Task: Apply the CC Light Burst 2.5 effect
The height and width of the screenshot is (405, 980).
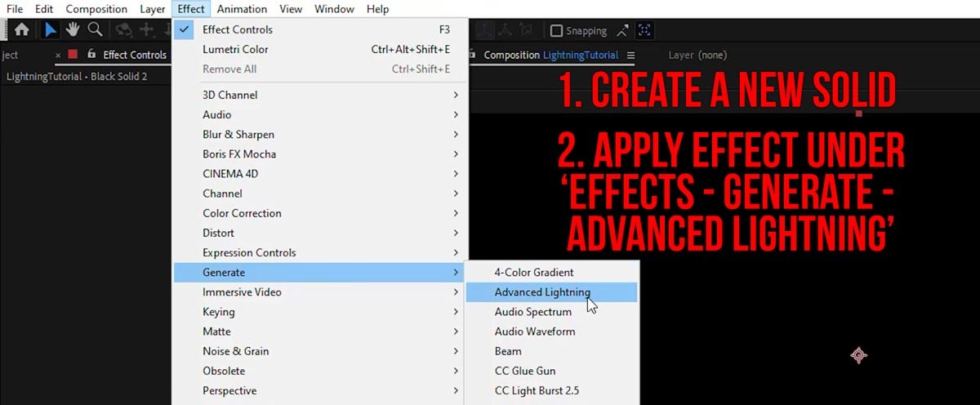Action: click(552, 390)
